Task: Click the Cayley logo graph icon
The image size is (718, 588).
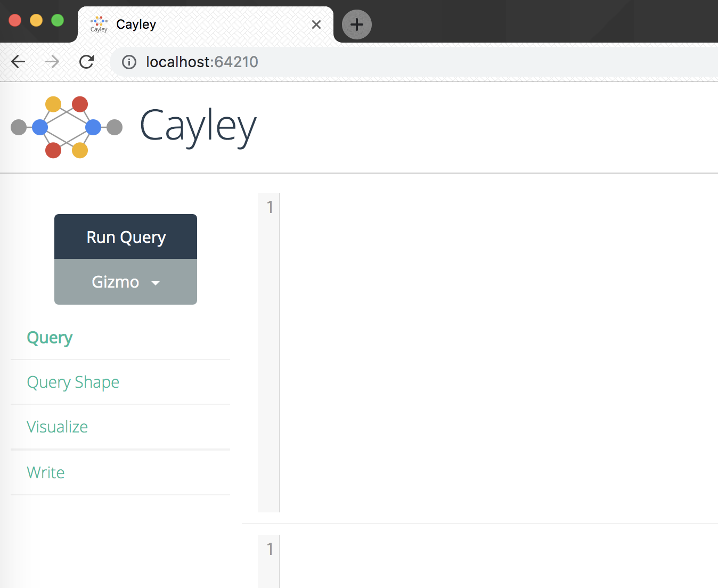Action: [66, 127]
